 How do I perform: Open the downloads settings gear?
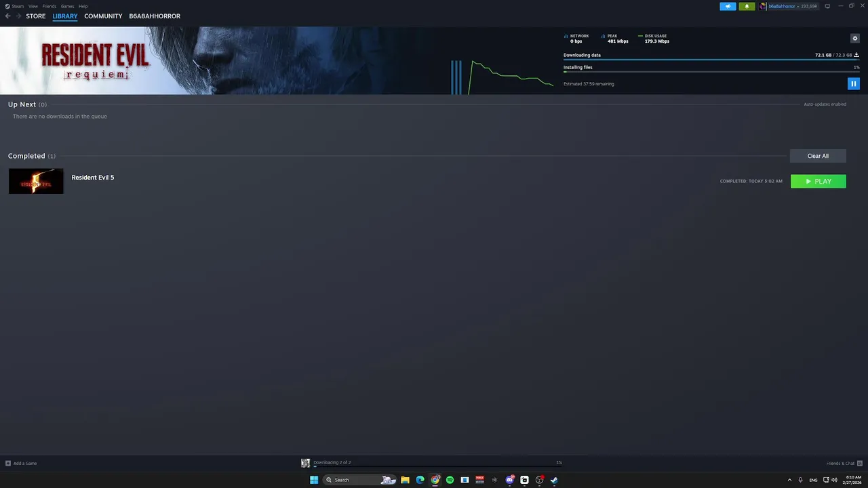[854, 39]
